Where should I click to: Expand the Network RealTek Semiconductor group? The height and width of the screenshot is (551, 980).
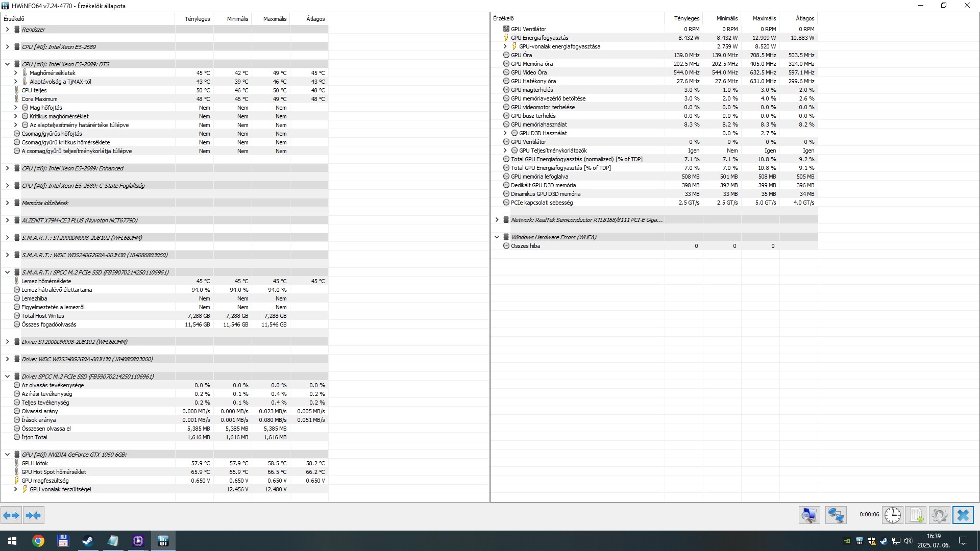(x=497, y=220)
